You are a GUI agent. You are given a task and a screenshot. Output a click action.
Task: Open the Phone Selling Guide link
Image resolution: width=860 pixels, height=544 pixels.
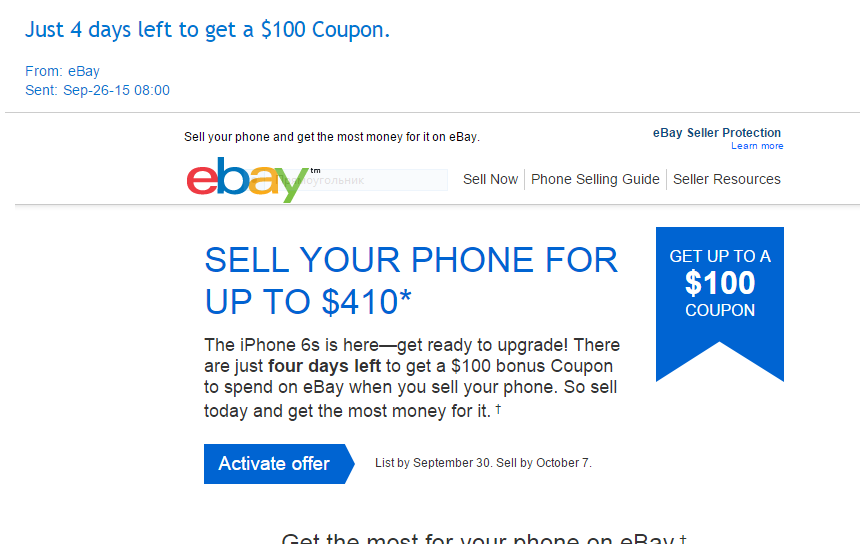tap(595, 179)
